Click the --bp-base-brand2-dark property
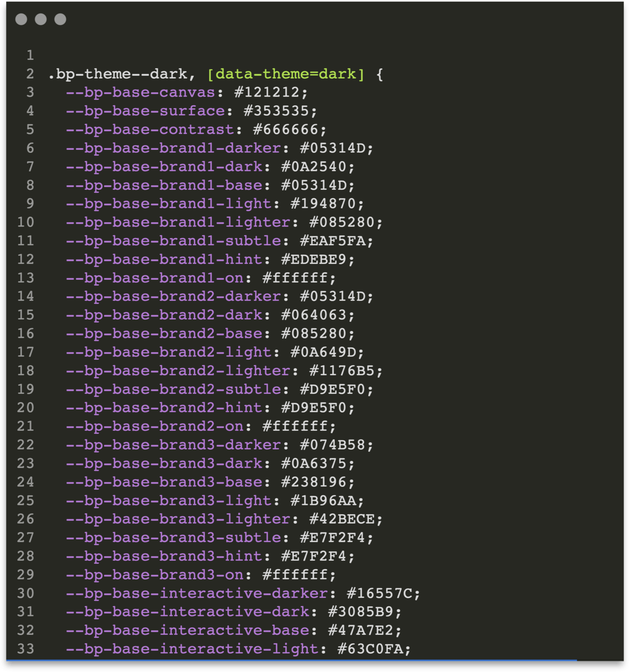The width and height of the screenshot is (630, 672). [x=164, y=315]
